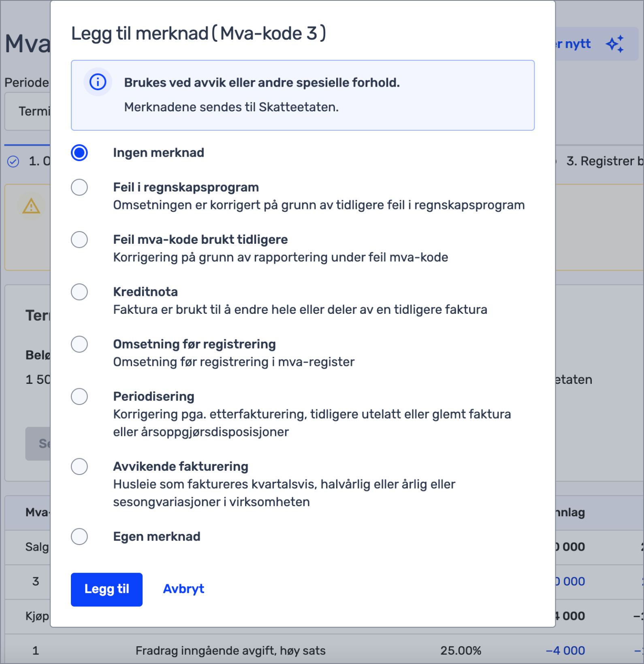Viewport: 644px width, 664px height.
Task: Pick 'Omsetning før registrering' radio option
Action: [x=79, y=344]
